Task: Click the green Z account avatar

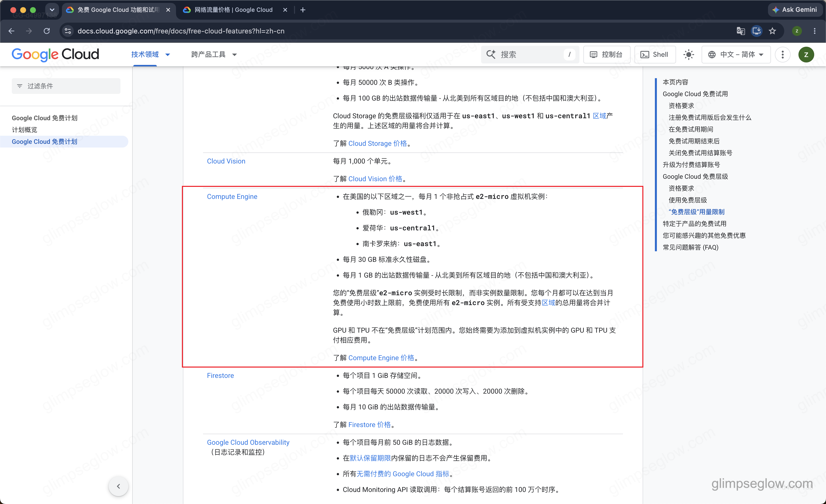Action: point(806,54)
